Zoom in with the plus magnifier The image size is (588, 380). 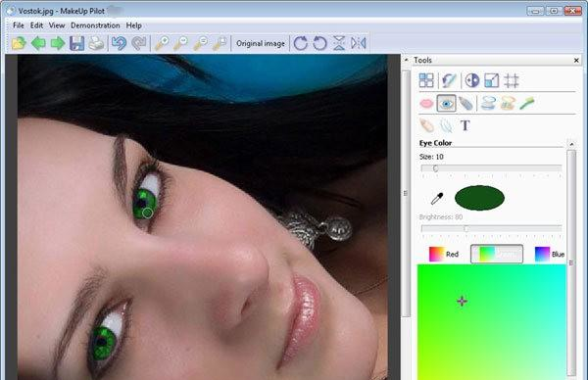162,43
